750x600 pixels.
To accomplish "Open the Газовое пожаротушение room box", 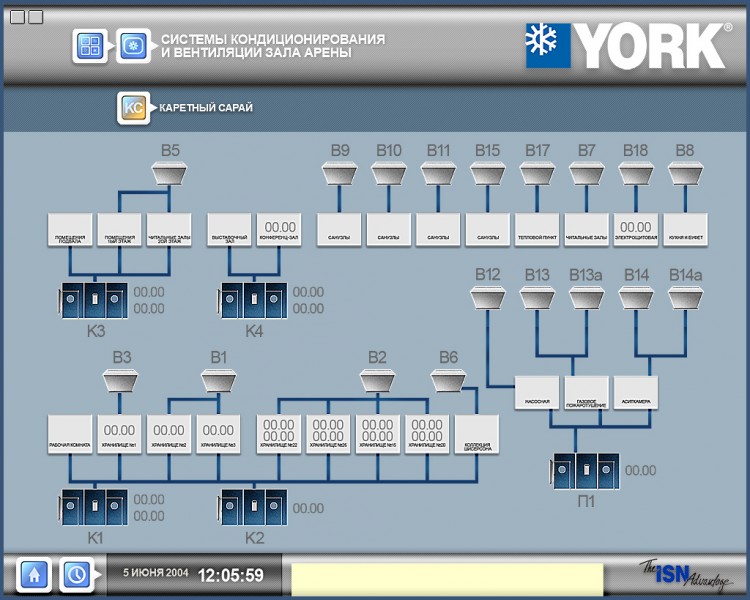I will coord(586,393).
